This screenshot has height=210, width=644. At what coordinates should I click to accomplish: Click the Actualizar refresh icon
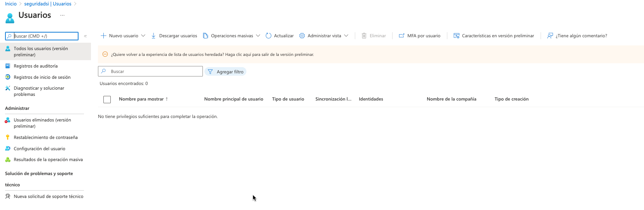click(x=268, y=36)
